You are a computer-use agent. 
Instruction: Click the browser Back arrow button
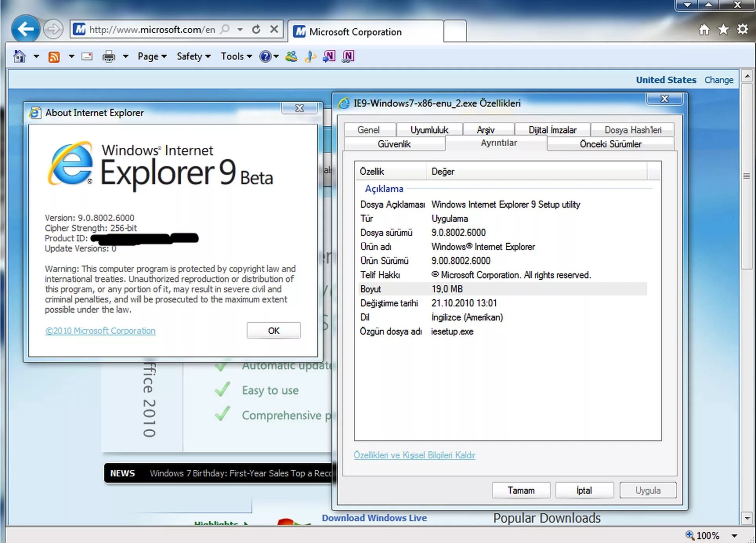(25, 29)
